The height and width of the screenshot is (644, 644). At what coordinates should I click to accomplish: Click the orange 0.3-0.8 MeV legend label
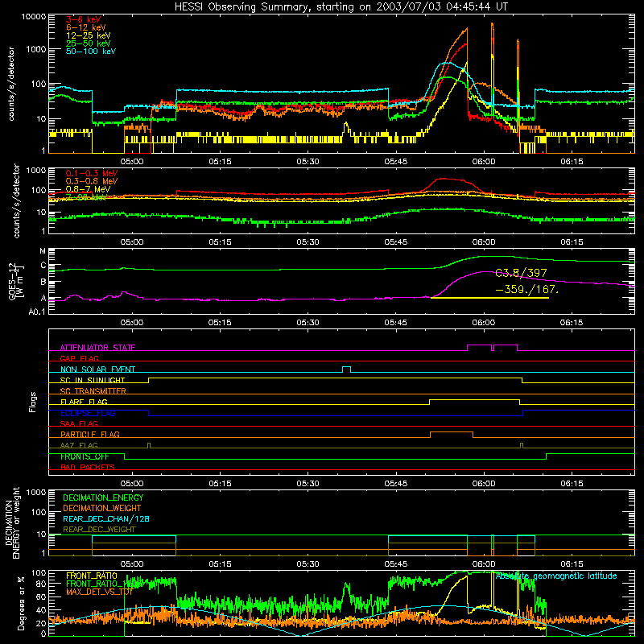pyautogui.click(x=92, y=181)
